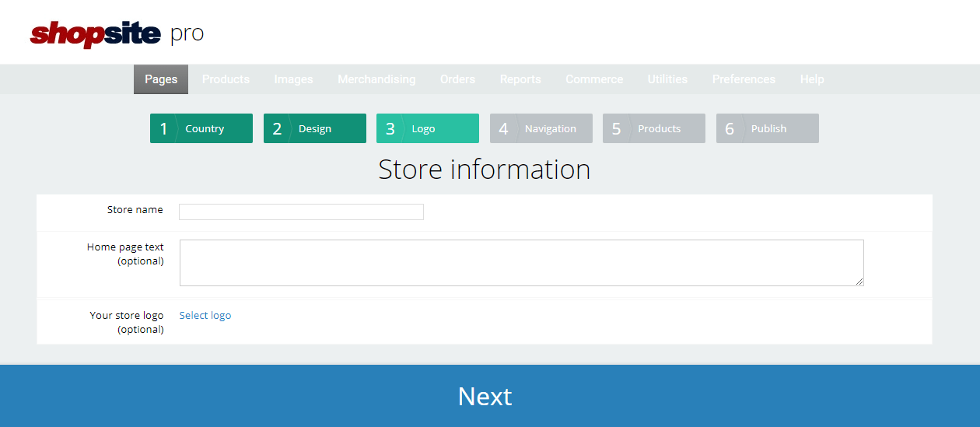This screenshot has width=980, height=427.
Task: Skip to step 6 Publish
Action: pyautogui.click(x=768, y=128)
